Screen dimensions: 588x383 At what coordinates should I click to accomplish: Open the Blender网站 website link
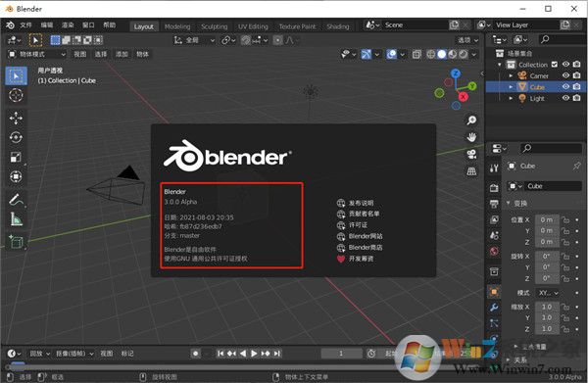(360, 236)
